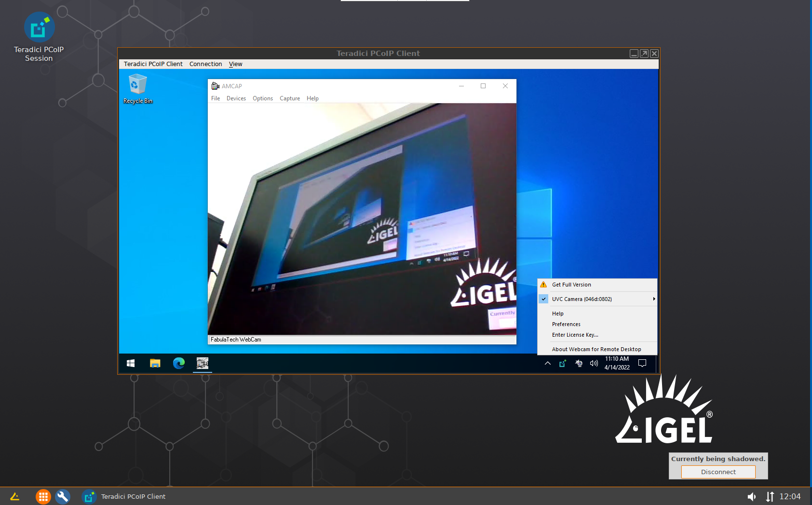812x505 pixels.
Task: Open About Webcam for Remote Desktop
Action: tap(597, 349)
